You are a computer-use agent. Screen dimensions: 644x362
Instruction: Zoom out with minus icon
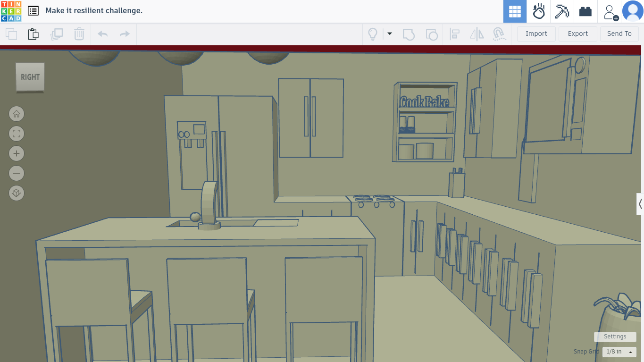tap(17, 173)
